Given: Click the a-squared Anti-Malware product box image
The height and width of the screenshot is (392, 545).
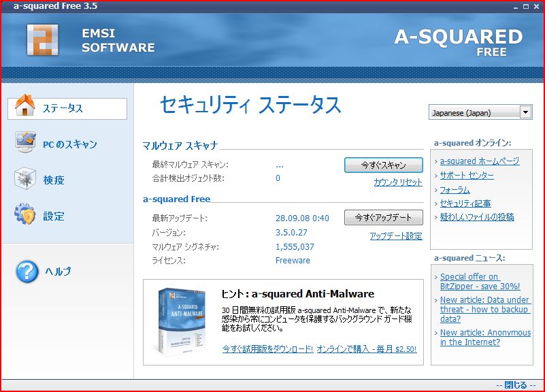Looking at the screenshot, I should (181, 321).
